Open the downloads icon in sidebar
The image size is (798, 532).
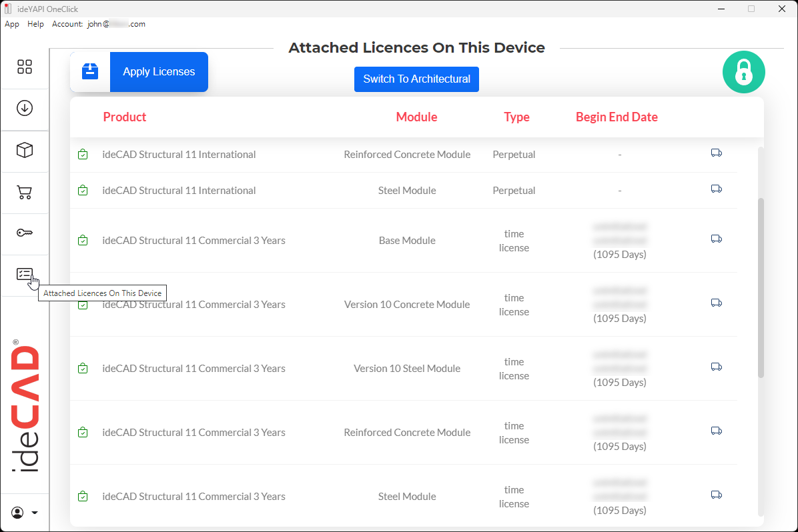(x=25, y=108)
